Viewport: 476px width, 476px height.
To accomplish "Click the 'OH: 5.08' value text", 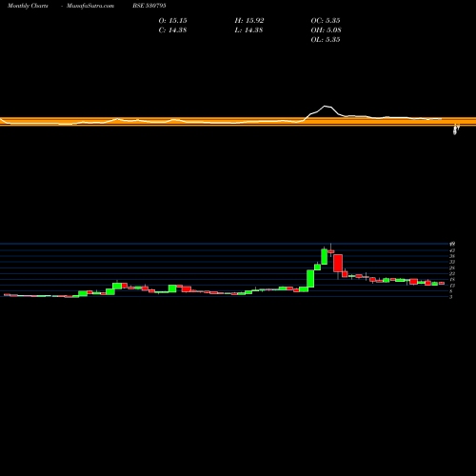I will click(x=326, y=30).
